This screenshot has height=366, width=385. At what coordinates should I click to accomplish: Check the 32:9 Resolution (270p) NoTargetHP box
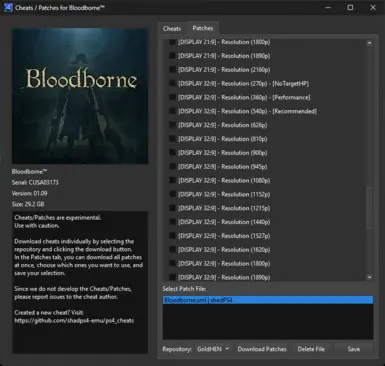click(172, 83)
